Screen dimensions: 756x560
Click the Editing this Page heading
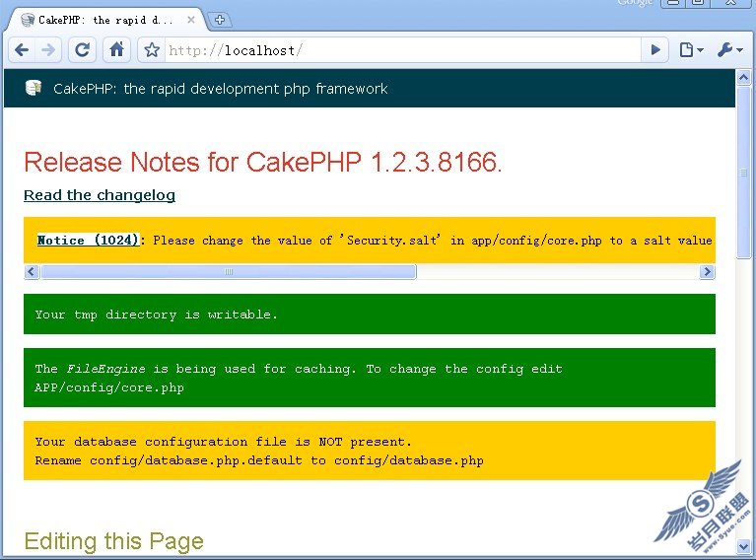coord(113,541)
